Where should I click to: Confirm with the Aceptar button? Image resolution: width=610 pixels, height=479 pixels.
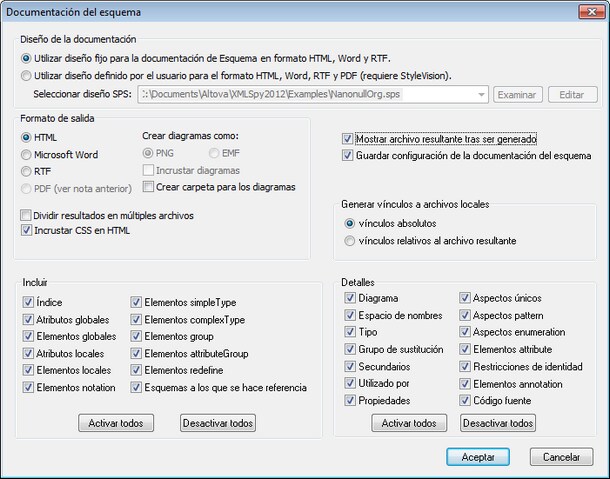coord(478,457)
